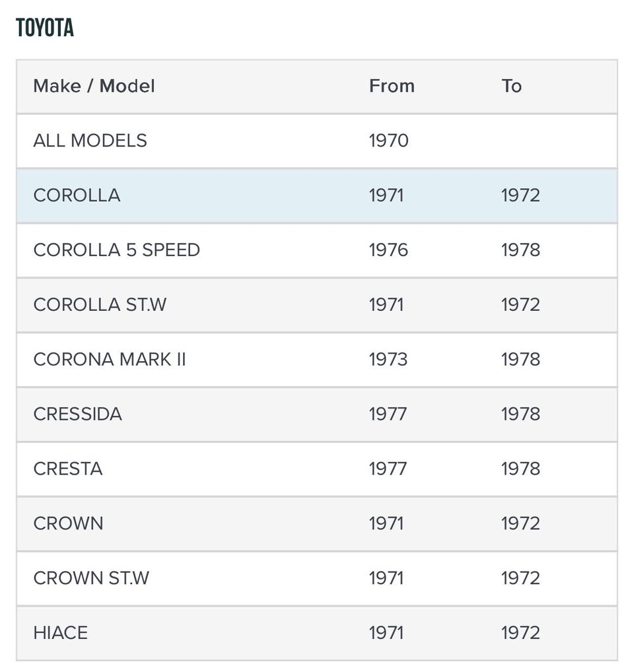Viewport: 634px width, 672px height.
Task: Click the CRESTA model cell
Action: tap(67, 469)
